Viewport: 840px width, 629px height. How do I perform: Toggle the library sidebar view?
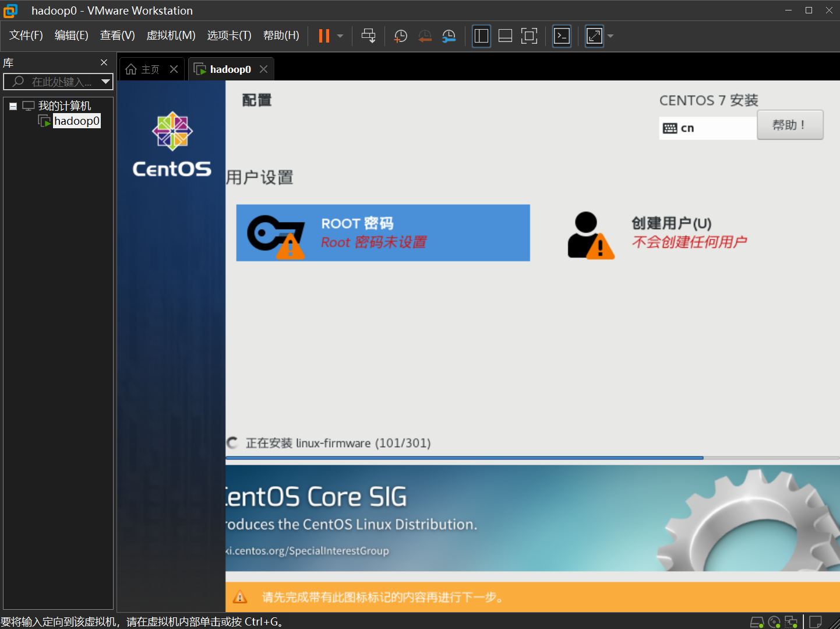pyautogui.click(x=481, y=36)
